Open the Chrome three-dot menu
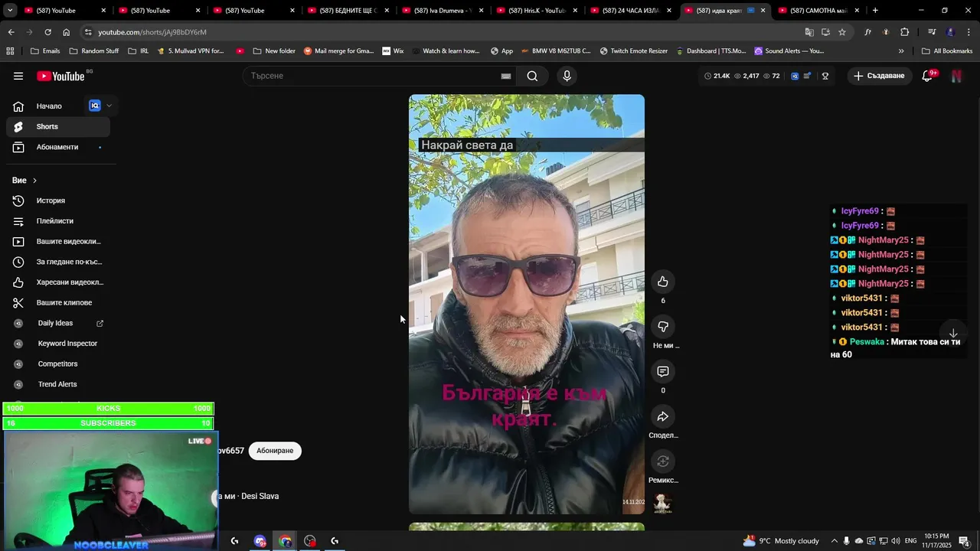The height and width of the screenshot is (551, 980). (x=969, y=32)
